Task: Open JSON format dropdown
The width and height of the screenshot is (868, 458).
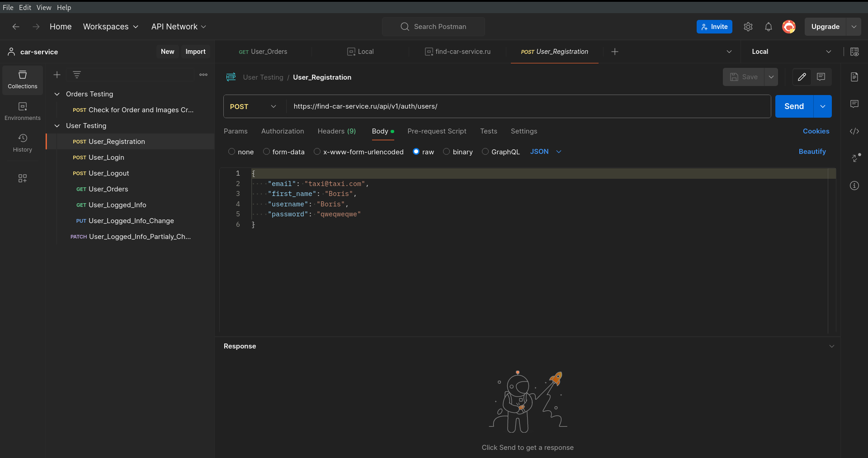Action: point(546,152)
